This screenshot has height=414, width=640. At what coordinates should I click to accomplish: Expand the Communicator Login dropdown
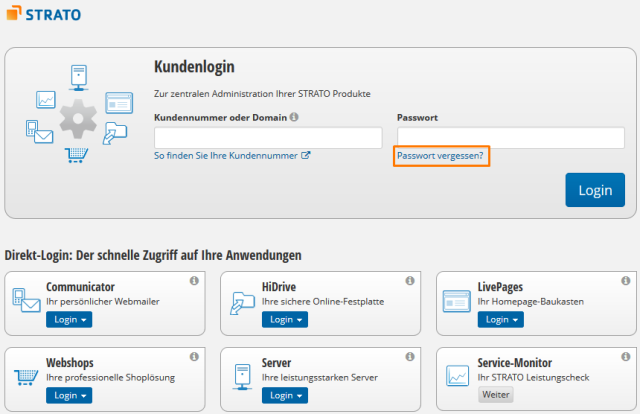tap(69, 319)
